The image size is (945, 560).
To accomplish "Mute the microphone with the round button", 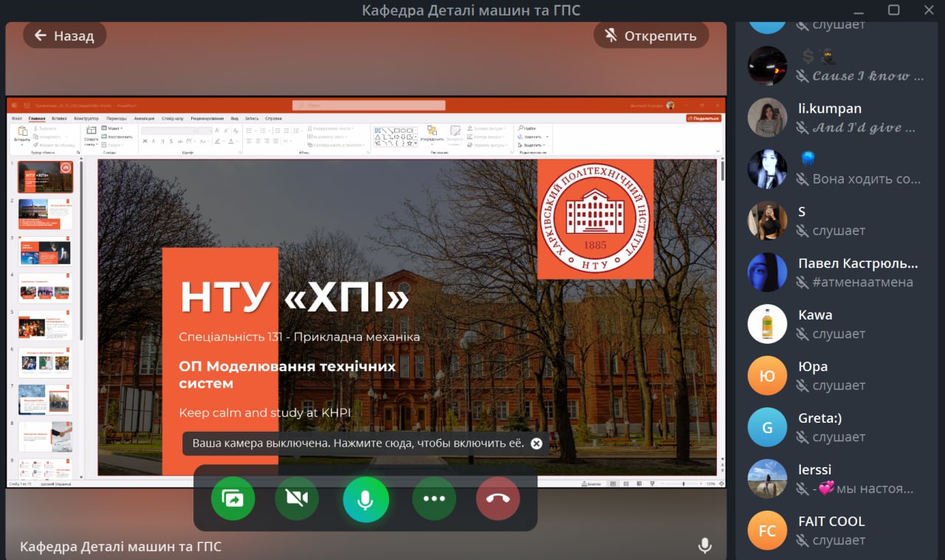I will [365, 499].
